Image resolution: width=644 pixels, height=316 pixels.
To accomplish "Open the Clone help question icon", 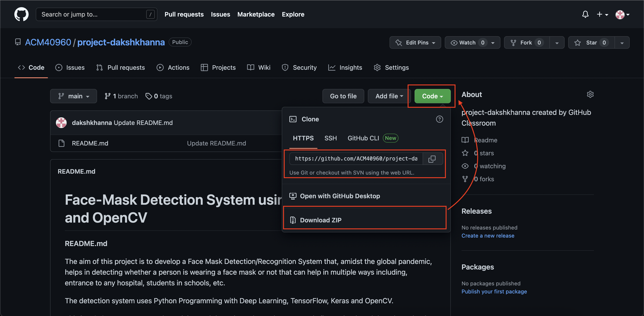I will point(439,119).
